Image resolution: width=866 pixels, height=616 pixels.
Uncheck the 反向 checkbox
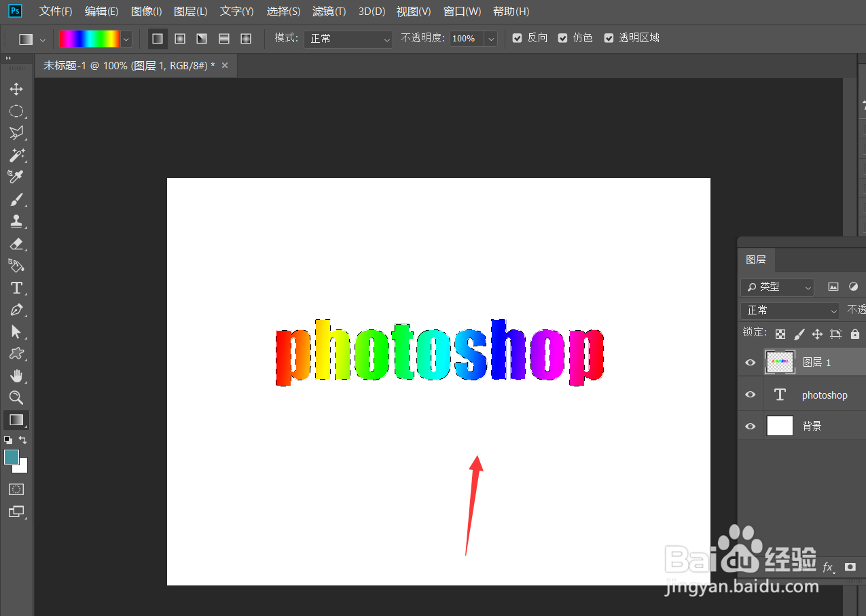pos(518,39)
